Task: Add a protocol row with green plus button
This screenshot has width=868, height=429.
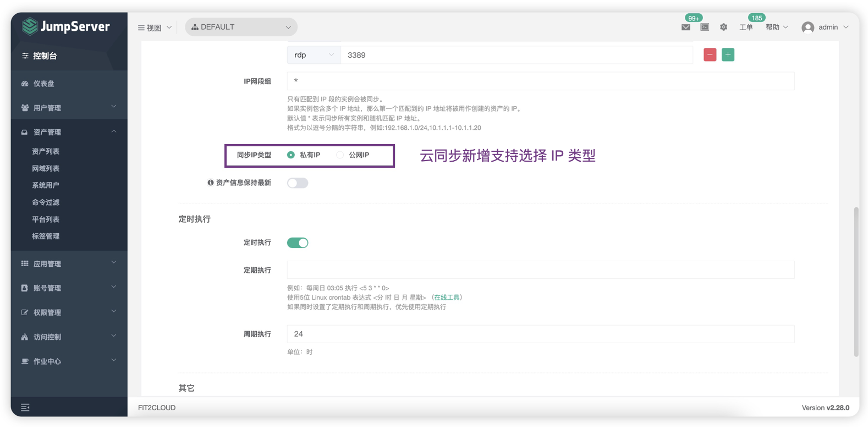Action: 728,55
